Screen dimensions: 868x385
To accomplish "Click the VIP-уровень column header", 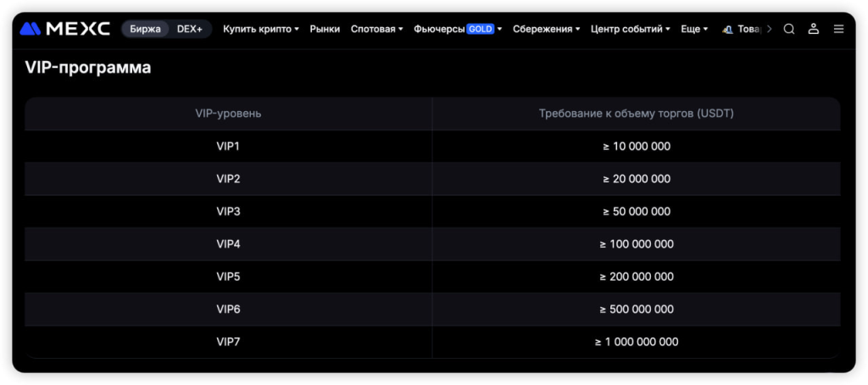I will coord(228,114).
